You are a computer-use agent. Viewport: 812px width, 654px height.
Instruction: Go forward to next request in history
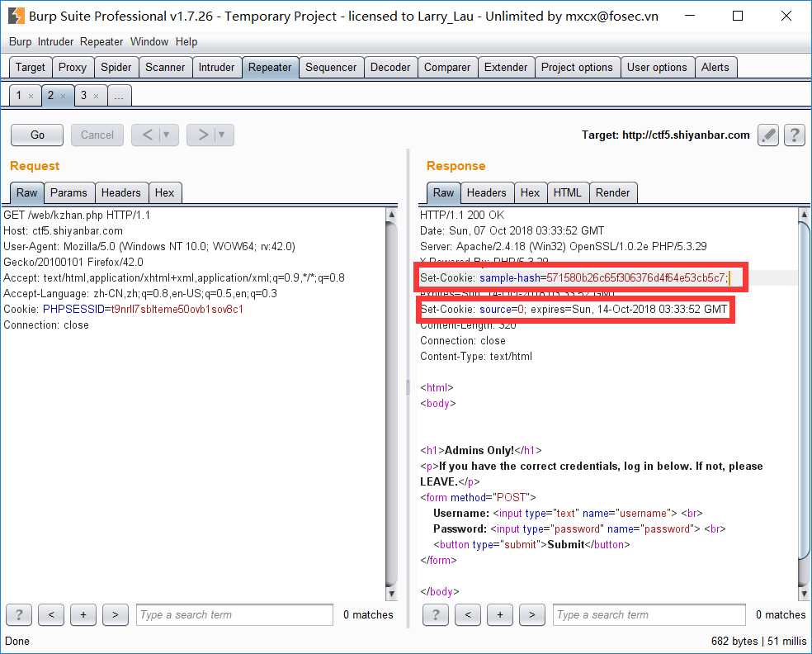[x=202, y=135]
